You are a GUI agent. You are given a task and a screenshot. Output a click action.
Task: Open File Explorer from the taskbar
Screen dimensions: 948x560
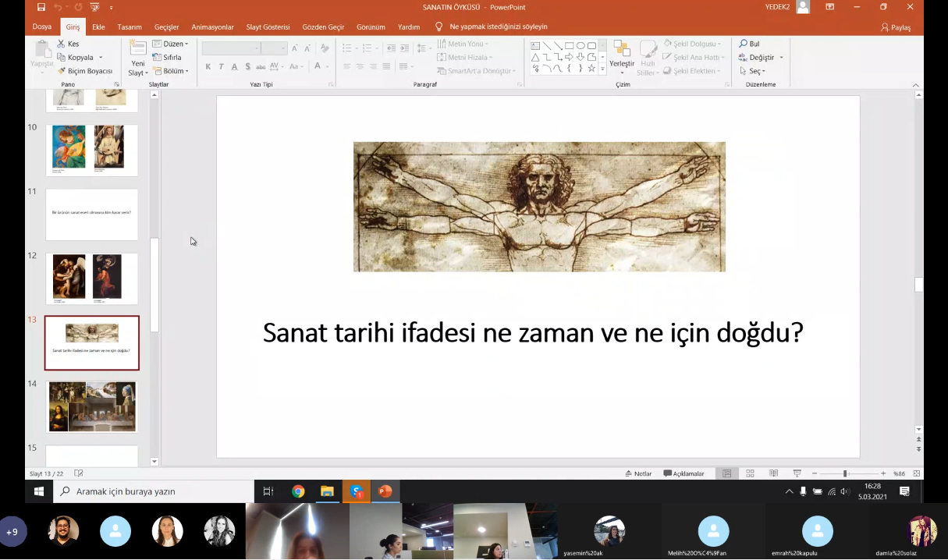pyautogui.click(x=327, y=491)
